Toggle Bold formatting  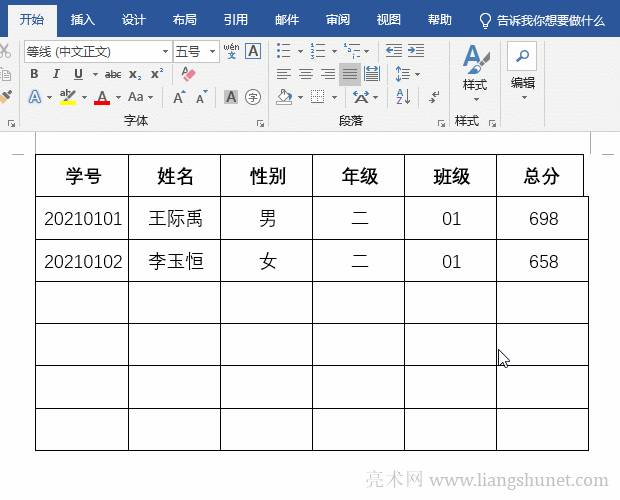point(34,74)
